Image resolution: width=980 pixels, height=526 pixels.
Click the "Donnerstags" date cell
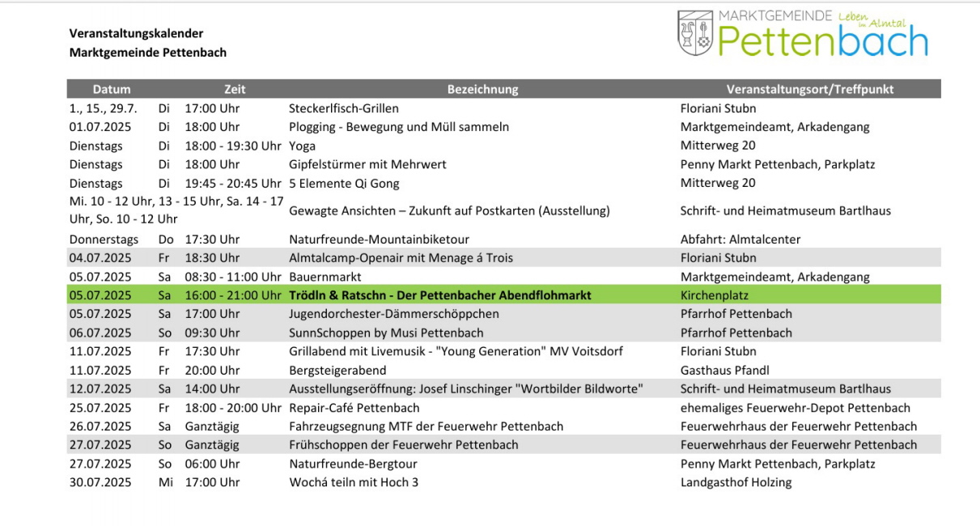point(104,240)
